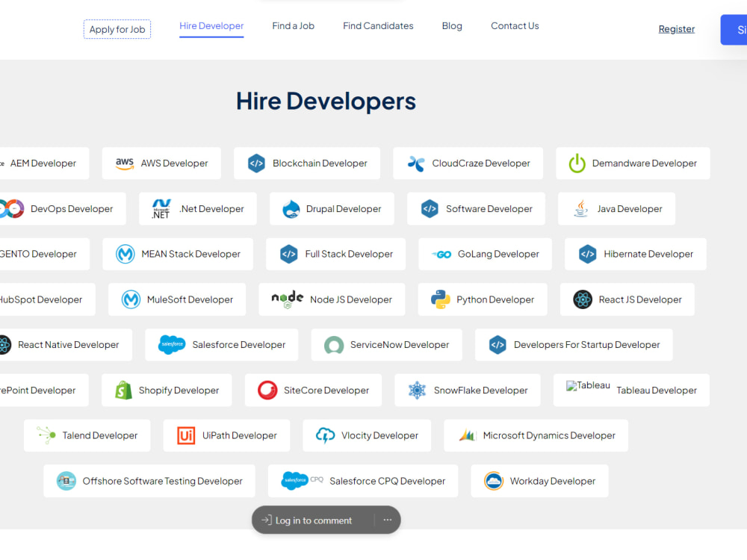
Task: Click the Developers For Startup code icon
Action: click(x=498, y=344)
